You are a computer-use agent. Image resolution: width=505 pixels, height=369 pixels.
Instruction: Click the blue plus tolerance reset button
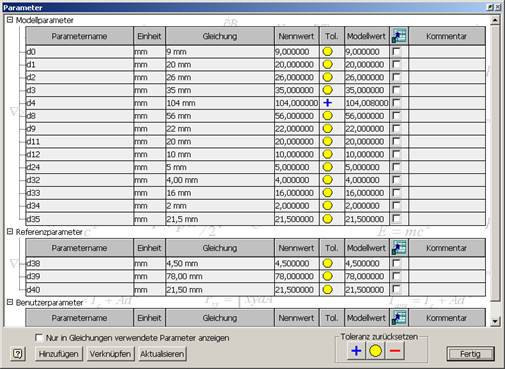[356, 351]
